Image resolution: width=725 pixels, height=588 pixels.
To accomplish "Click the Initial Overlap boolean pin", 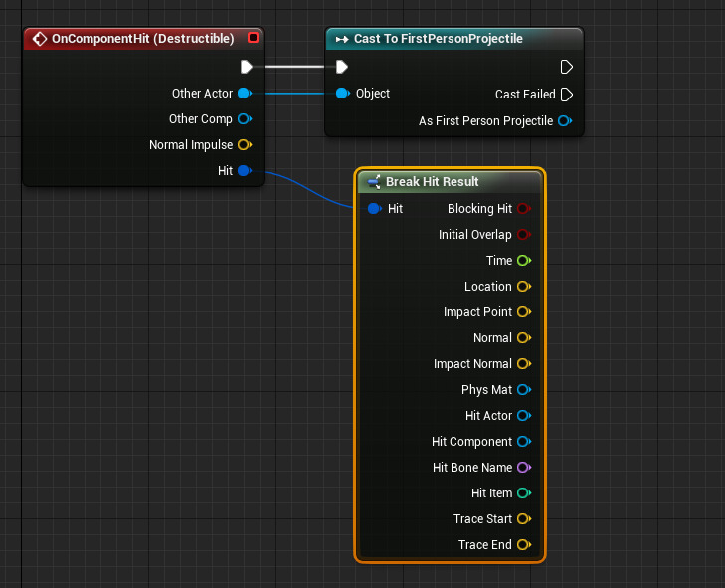I will click(523, 235).
